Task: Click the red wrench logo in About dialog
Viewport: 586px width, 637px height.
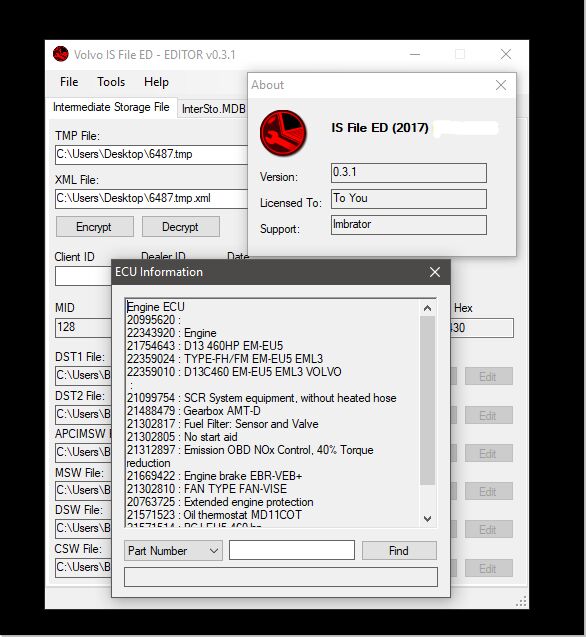Action: tap(283, 133)
